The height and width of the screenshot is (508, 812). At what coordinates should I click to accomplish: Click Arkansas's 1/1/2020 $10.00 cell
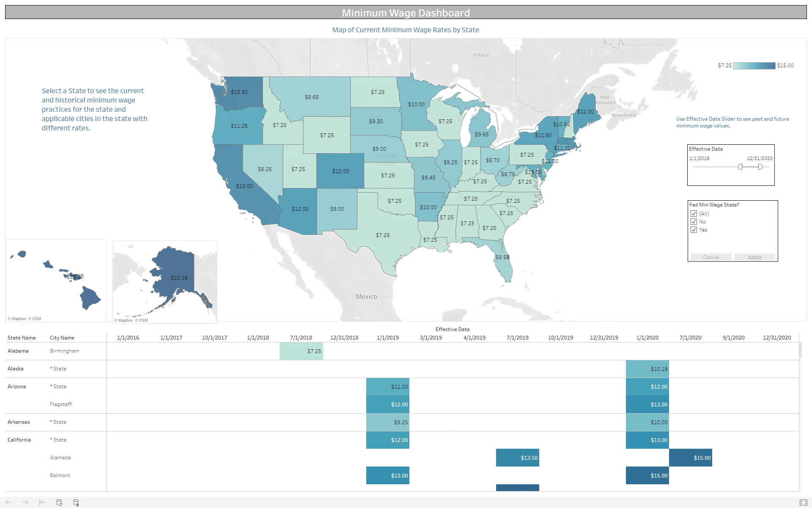(x=647, y=422)
